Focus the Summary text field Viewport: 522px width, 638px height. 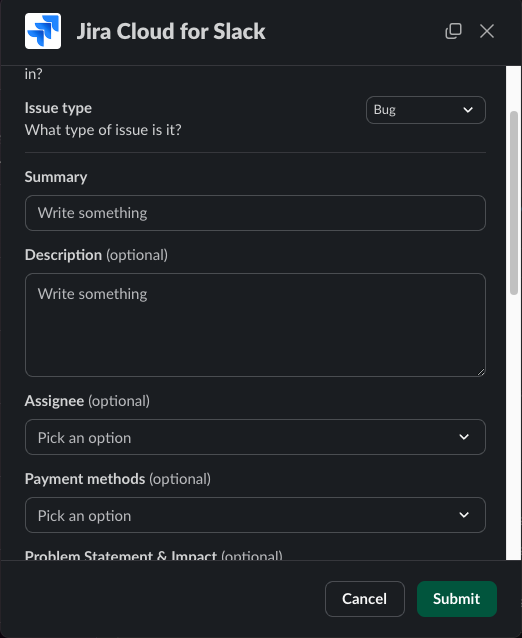click(x=255, y=213)
